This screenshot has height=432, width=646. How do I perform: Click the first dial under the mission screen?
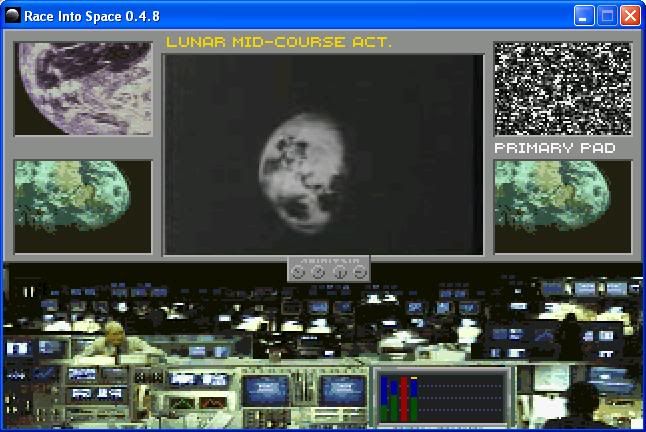click(x=297, y=272)
